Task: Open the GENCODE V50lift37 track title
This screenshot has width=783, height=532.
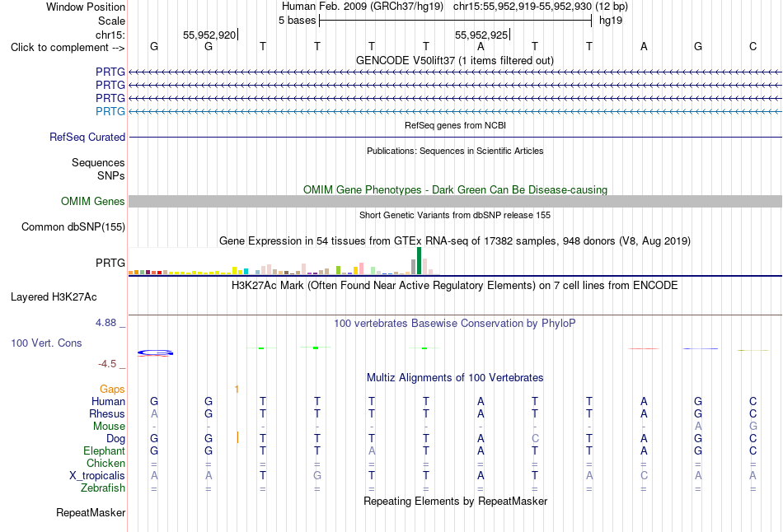Action: pyautogui.click(x=455, y=60)
